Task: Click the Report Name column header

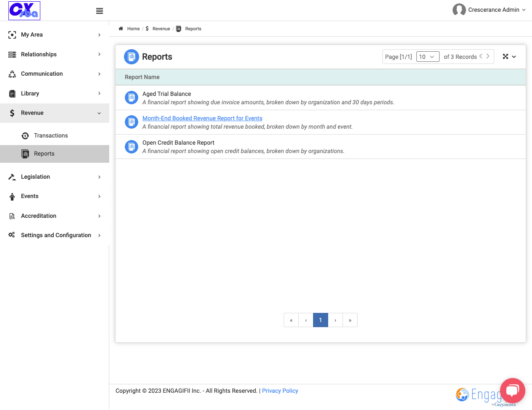Action: (x=142, y=77)
